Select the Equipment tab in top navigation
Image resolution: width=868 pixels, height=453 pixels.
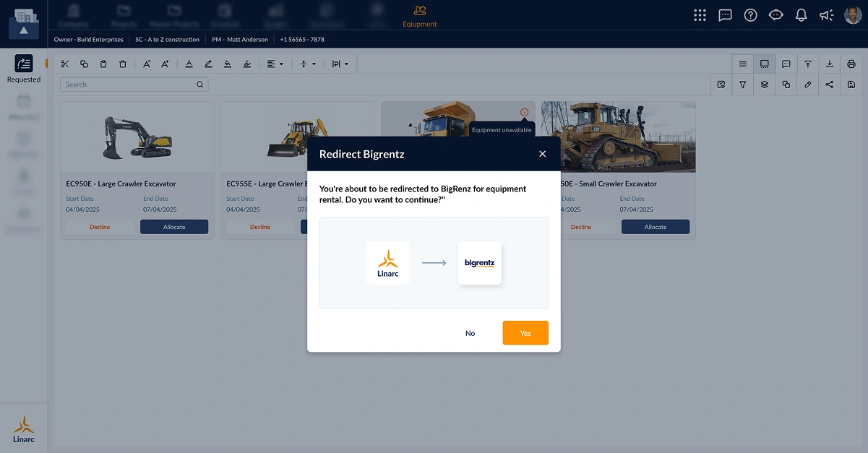point(420,16)
